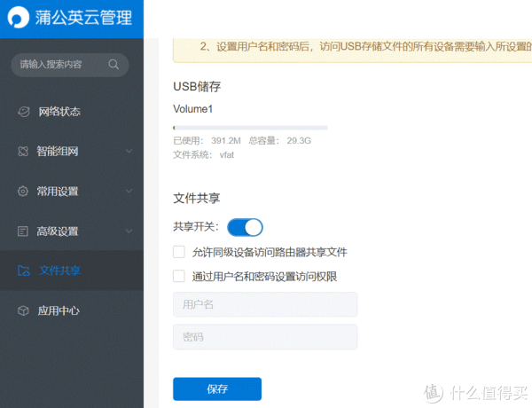The image size is (532, 408).
Task: Click the 蒲公英云管理 title text
Action: point(83,18)
